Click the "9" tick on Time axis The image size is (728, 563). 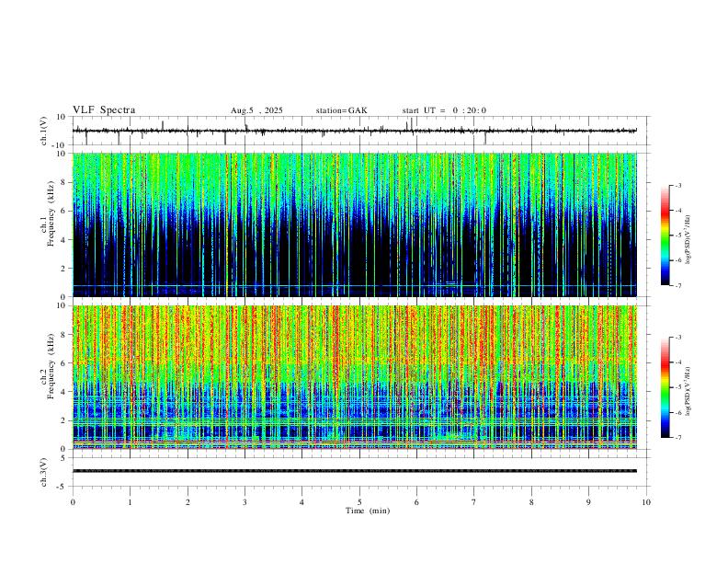coord(588,502)
